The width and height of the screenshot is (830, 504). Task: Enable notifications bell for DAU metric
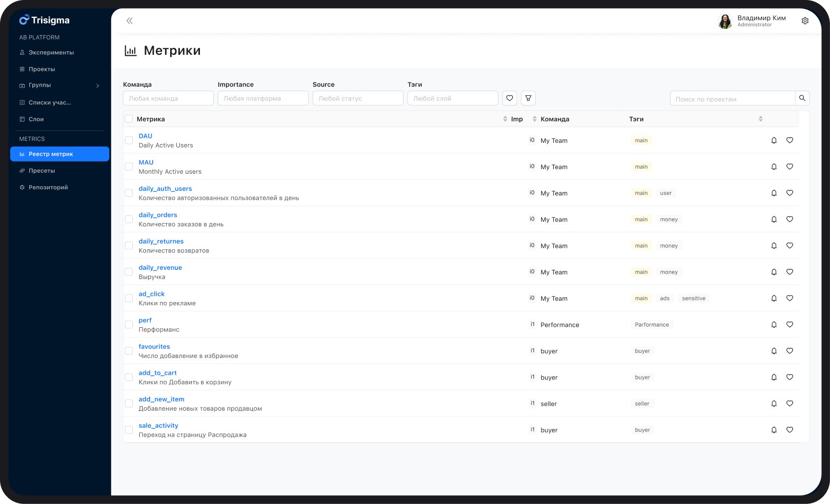pyautogui.click(x=774, y=140)
